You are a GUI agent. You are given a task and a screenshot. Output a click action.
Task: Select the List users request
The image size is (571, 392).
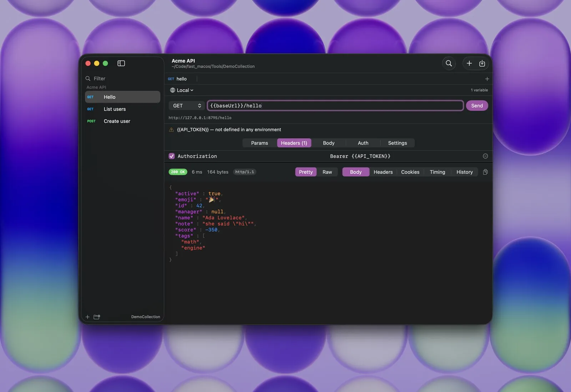(x=122, y=109)
